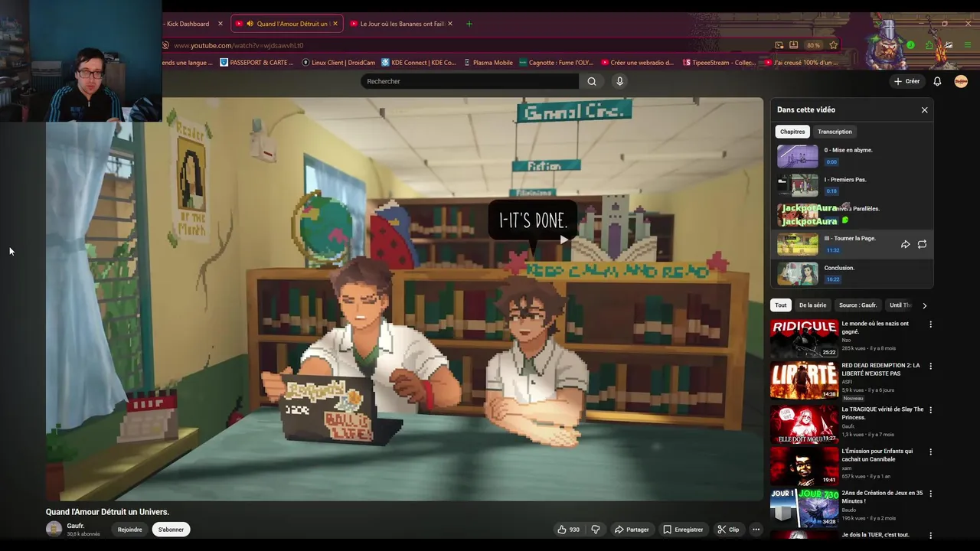Show more filter chips with right chevron
Image resolution: width=980 pixels, height=551 pixels.
pyautogui.click(x=924, y=305)
